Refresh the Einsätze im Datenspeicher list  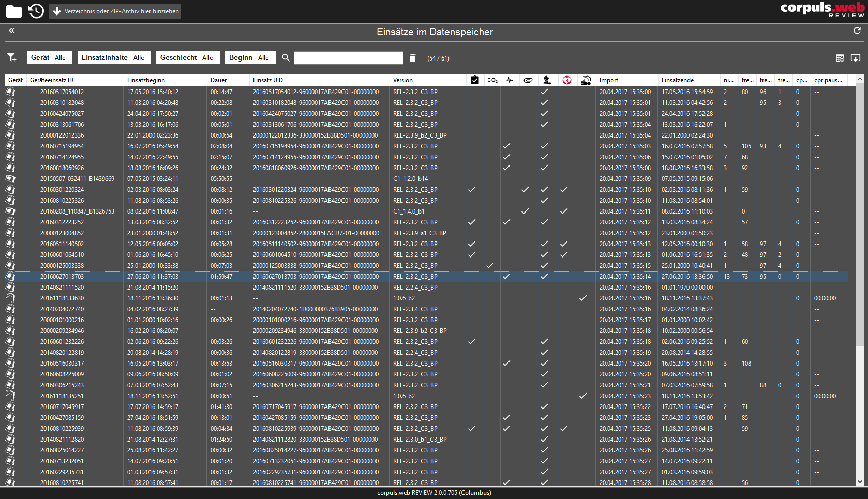pyautogui.click(x=857, y=31)
